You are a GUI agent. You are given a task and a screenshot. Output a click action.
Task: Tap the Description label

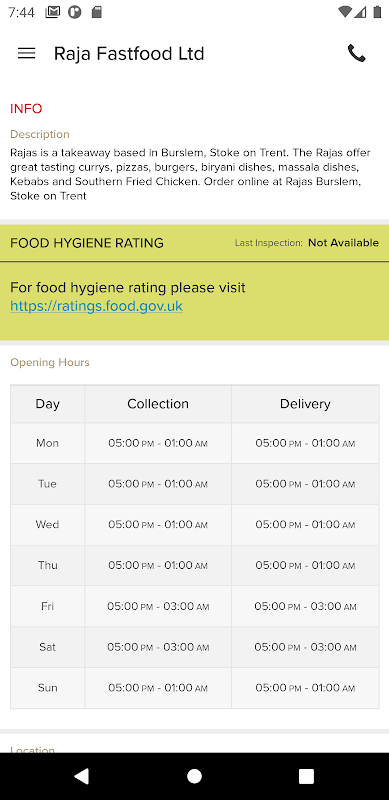click(40, 134)
